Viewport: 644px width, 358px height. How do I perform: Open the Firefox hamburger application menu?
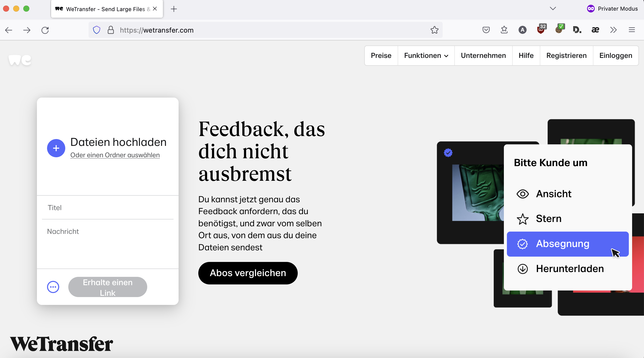632,30
